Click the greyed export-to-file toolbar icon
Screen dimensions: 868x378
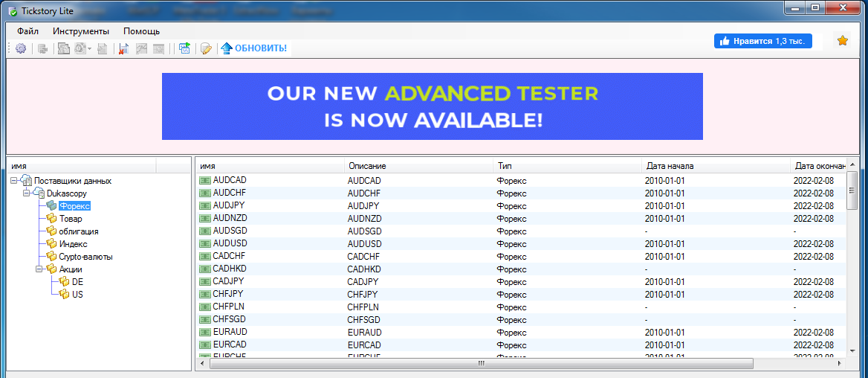pos(64,48)
